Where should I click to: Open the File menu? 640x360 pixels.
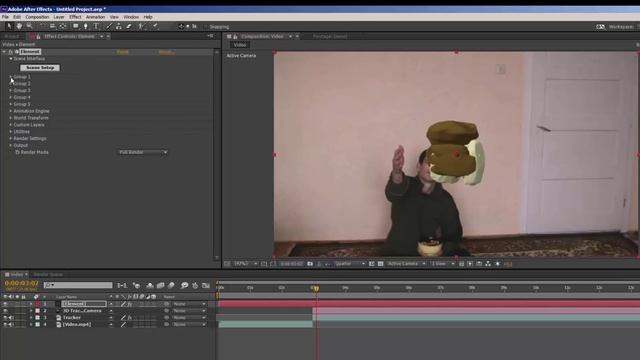tap(5, 17)
